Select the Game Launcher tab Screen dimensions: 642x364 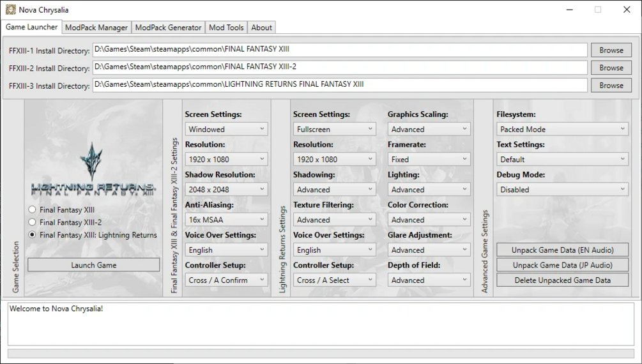31,27
